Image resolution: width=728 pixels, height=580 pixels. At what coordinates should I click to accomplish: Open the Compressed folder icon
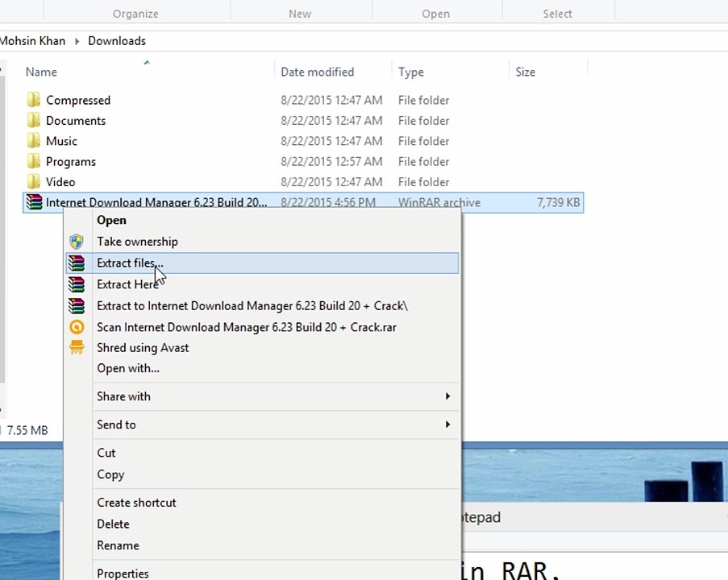(33, 100)
